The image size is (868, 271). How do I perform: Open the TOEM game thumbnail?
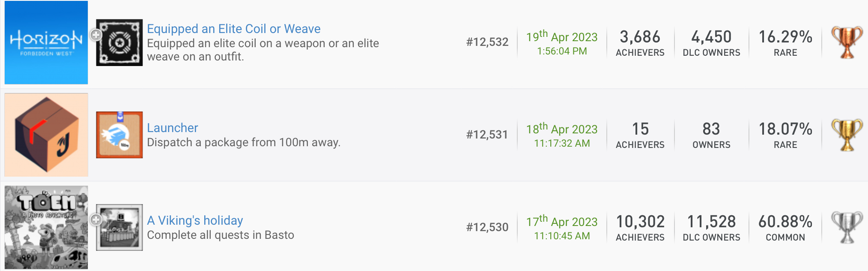pos(46,227)
